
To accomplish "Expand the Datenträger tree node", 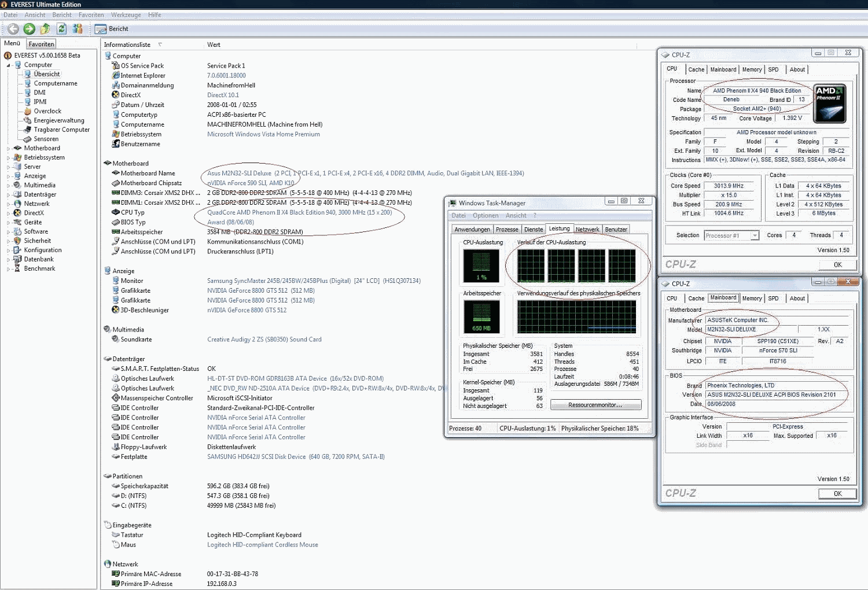I will point(9,195).
